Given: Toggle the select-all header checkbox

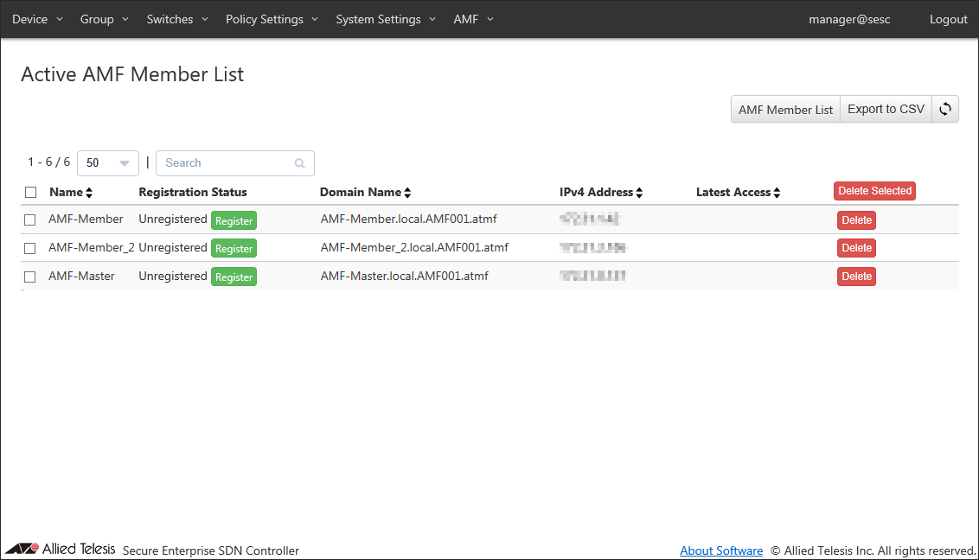Looking at the screenshot, I should [x=30, y=192].
